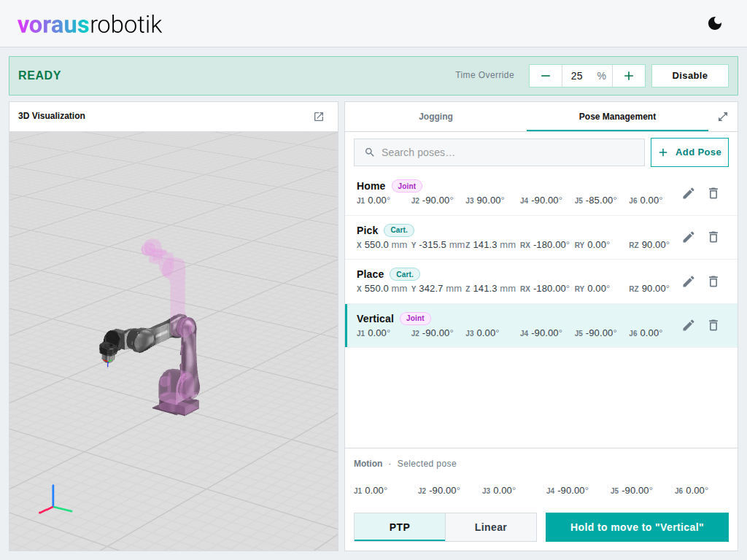This screenshot has width=747, height=560.
Task: Select the Vertical pose row
Action: pos(541,326)
